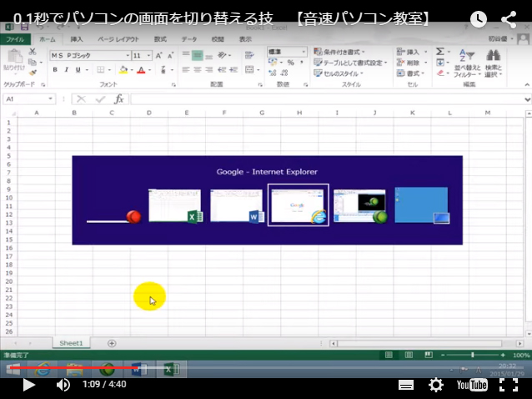Click the Copy icon in clipboard group

point(33,62)
